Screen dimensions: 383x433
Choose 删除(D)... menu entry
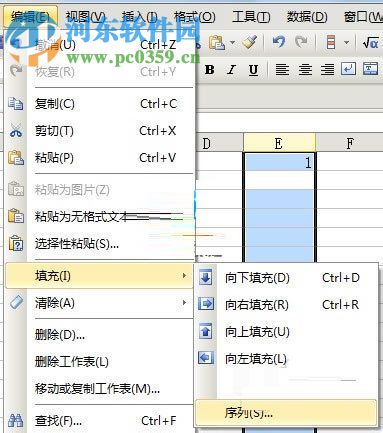coord(100,334)
